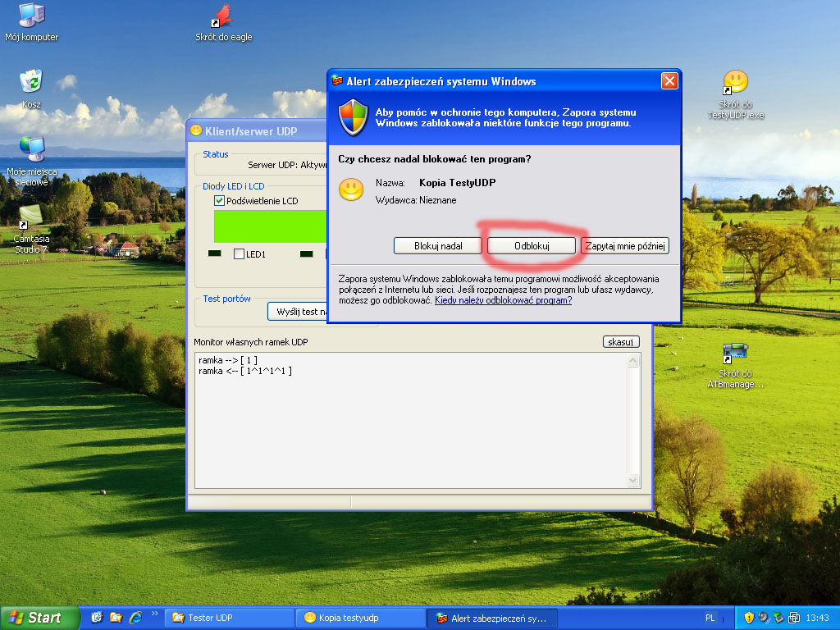Click the 'Diody LED i LCD' group label
This screenshot has width=840, height=630.
[x=234, y=186]
